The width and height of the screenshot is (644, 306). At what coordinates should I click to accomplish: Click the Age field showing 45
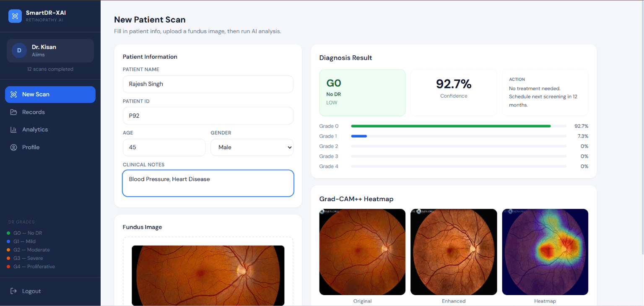tap(164, 147)
